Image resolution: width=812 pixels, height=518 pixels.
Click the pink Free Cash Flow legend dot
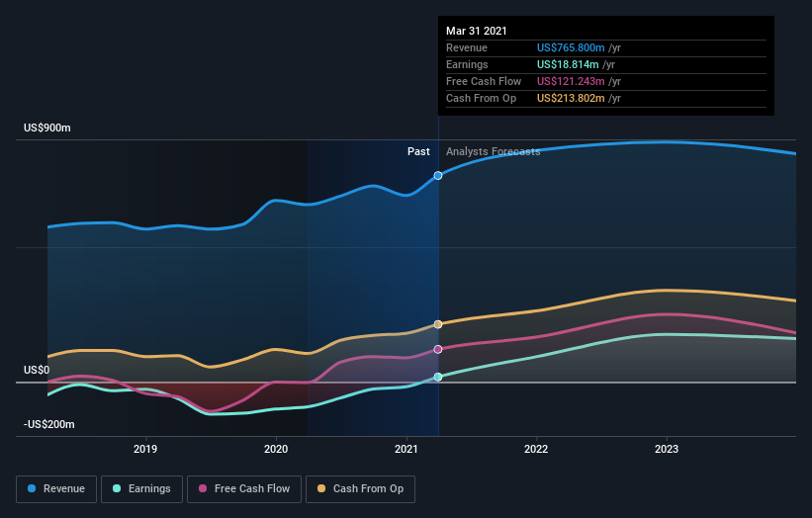203,488
